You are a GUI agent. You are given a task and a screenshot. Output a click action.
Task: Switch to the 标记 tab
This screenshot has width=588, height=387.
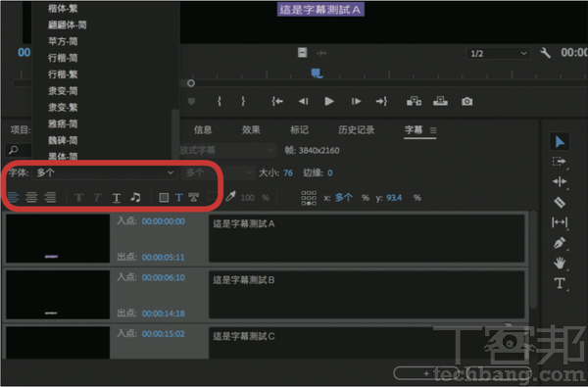click(x=299, y=130)
